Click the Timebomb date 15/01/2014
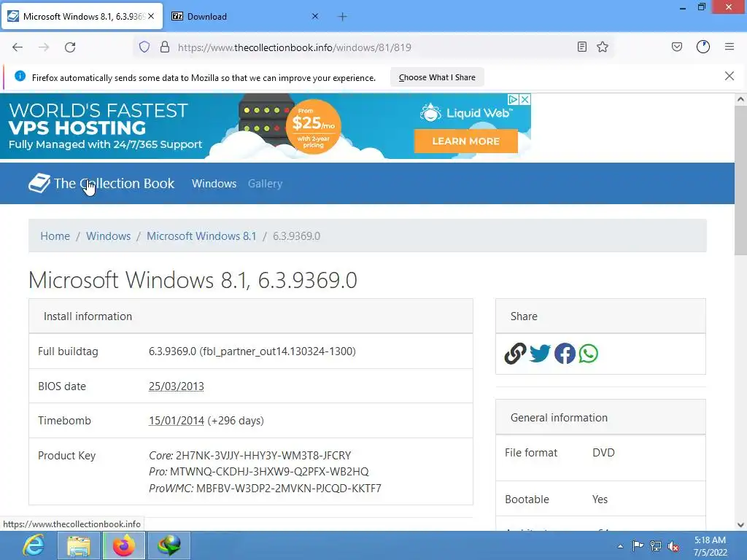The image size is (747, 560). point(177,421)
